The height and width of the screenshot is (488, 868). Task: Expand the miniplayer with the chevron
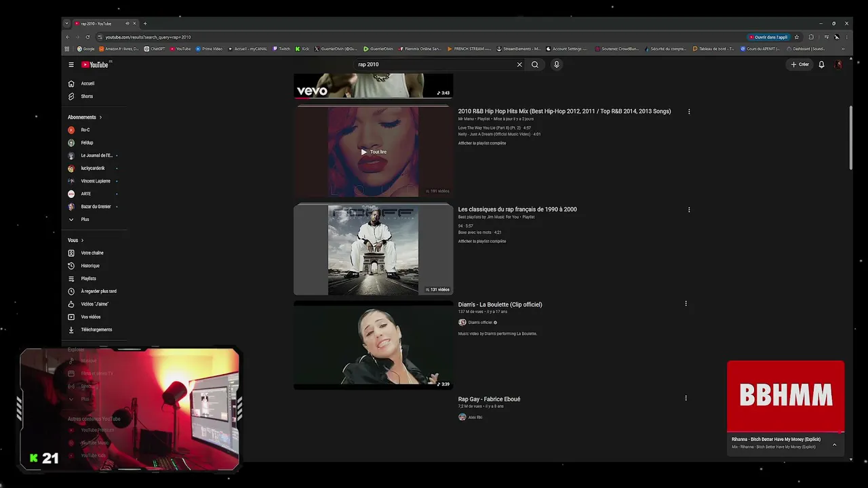(x=834, y=445)
